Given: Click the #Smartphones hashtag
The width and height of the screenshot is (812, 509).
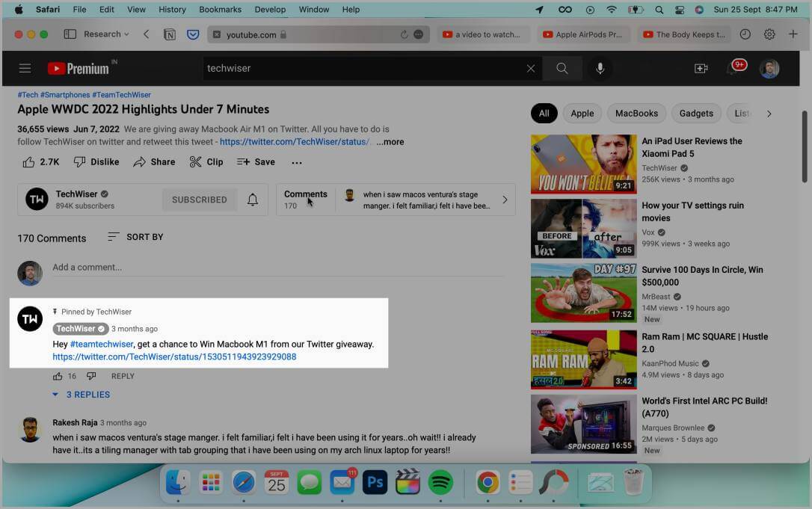Looking at the screenshot, I should (x=65, y=95).
